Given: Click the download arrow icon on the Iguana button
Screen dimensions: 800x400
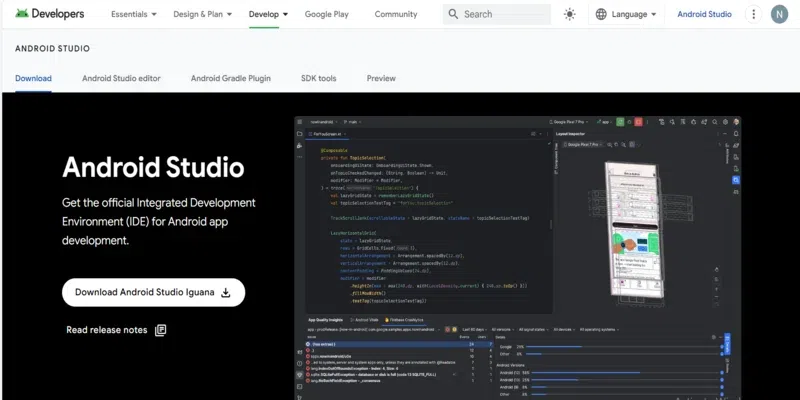Looking at the screenshot, I should (x=226, y=293).
